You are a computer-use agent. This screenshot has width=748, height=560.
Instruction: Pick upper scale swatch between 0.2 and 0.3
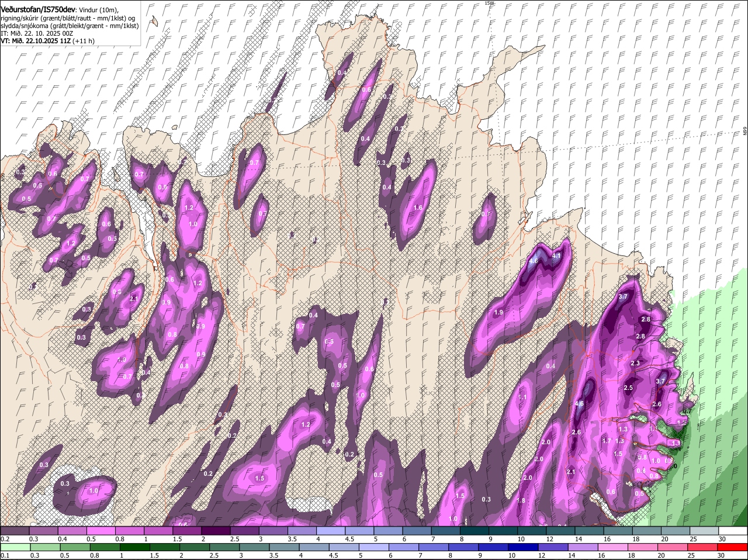click(15, 531)
